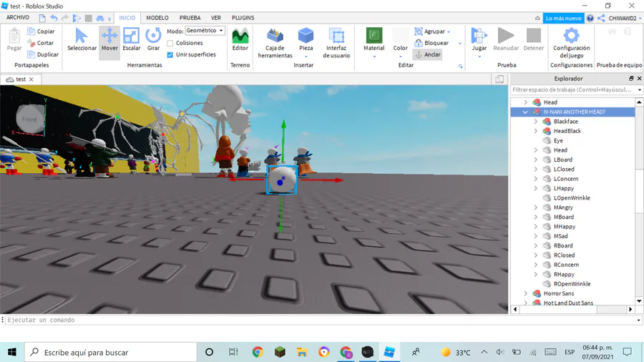Expand the MAngry tree node
The width and height of the screenshot is (644, 362).
535,207
